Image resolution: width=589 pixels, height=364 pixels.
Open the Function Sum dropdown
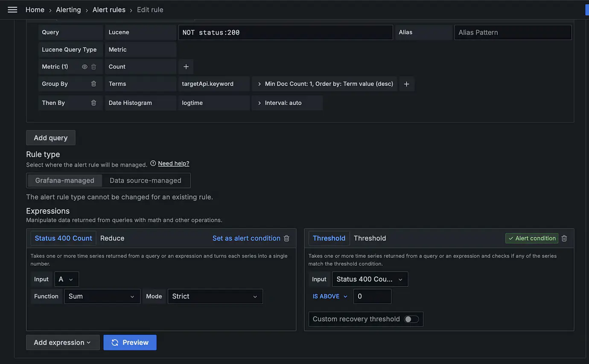102,297
